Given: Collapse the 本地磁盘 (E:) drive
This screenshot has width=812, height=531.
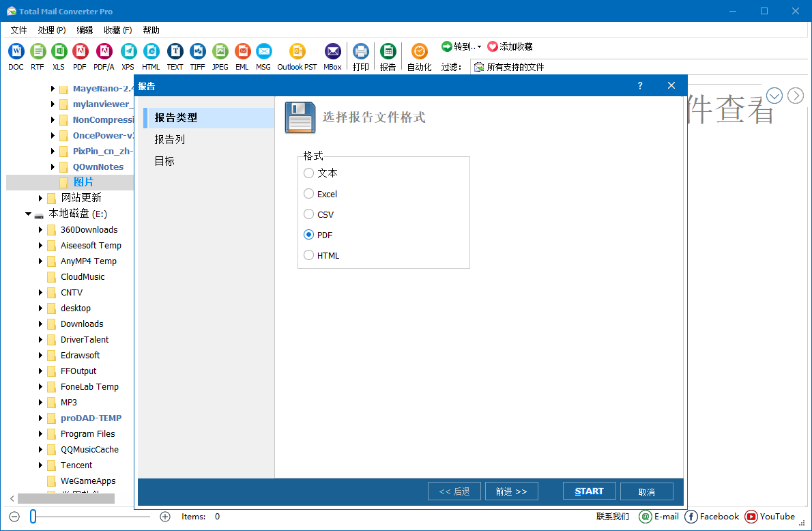Looking at the screenshot, I should (x=28, y=214).
